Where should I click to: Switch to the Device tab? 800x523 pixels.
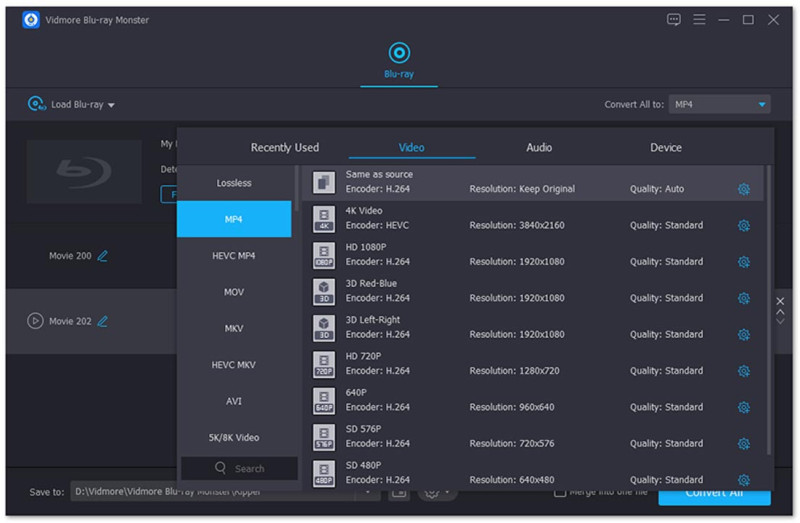coord(665,148)
